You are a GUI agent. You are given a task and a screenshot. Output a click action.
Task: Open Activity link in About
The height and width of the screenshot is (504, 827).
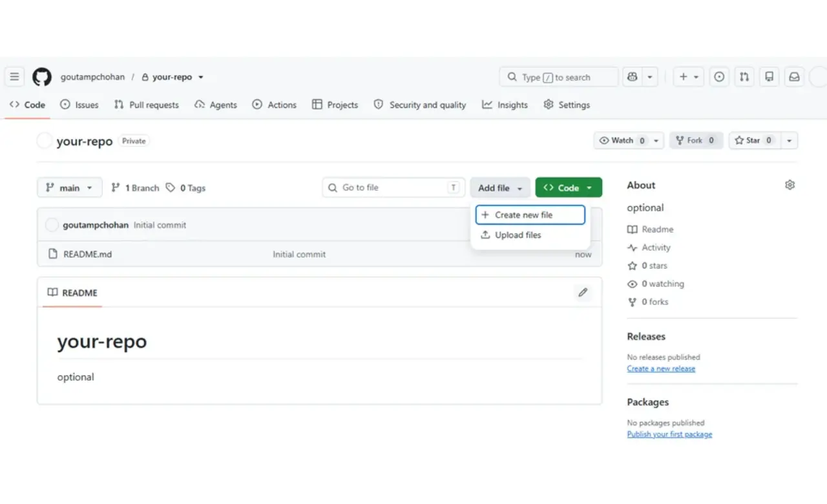[x=649, y=247]
